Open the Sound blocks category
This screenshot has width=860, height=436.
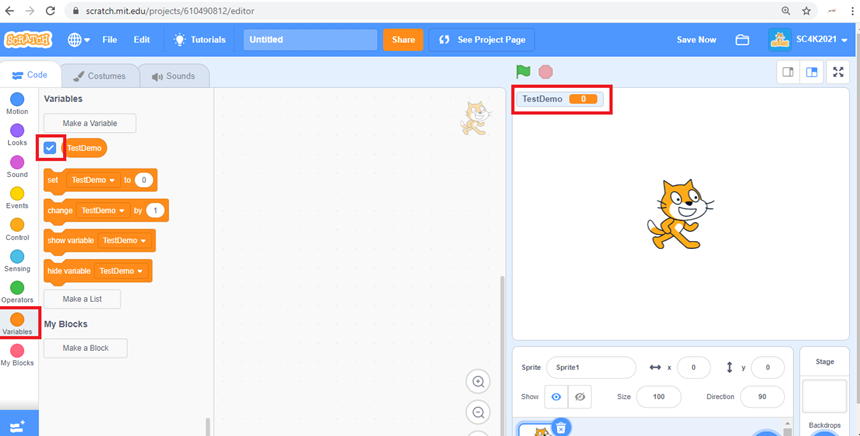17,167
